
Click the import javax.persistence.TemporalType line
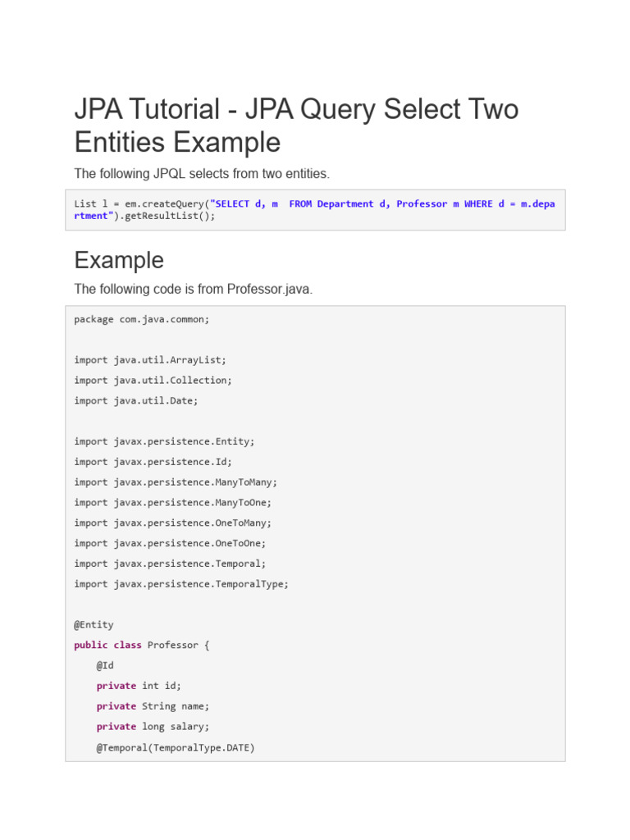click(181, 584)
